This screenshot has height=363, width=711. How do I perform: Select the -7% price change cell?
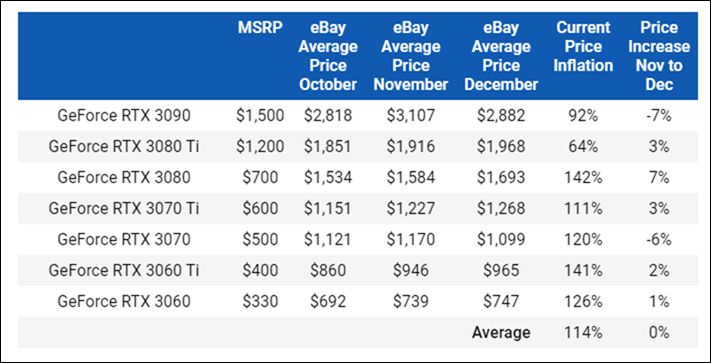tap(659, 116)
